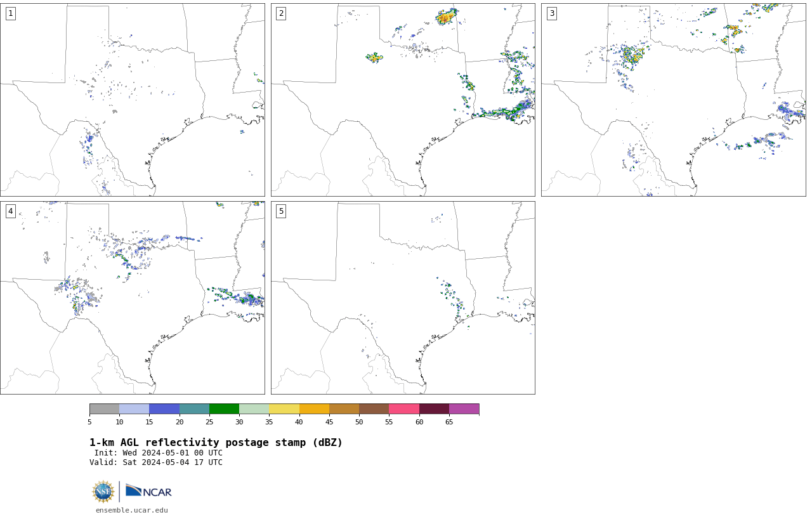Click the NCAR logo
Viewport: 812px width, 517px height.
(148, 492)
